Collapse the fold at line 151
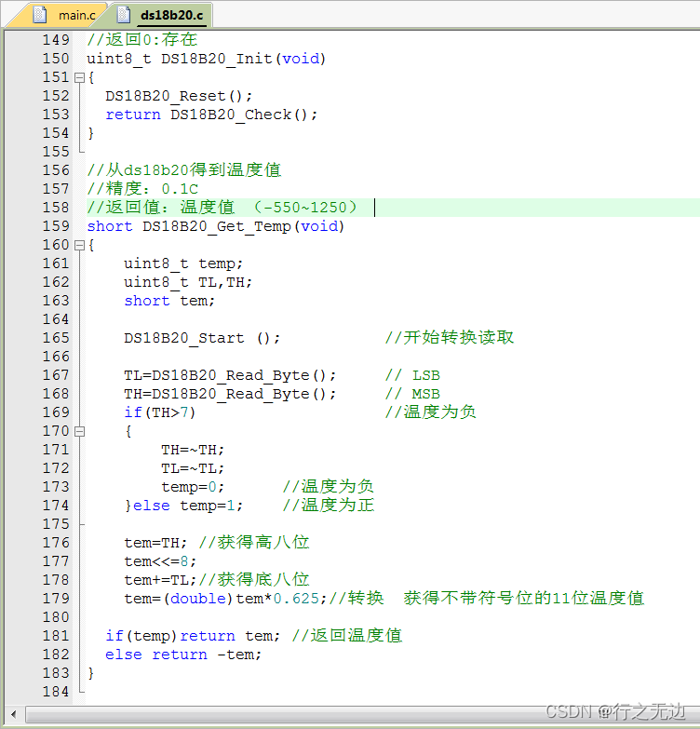This screenshot has height=729, width=700. click(x=80, y=77)
